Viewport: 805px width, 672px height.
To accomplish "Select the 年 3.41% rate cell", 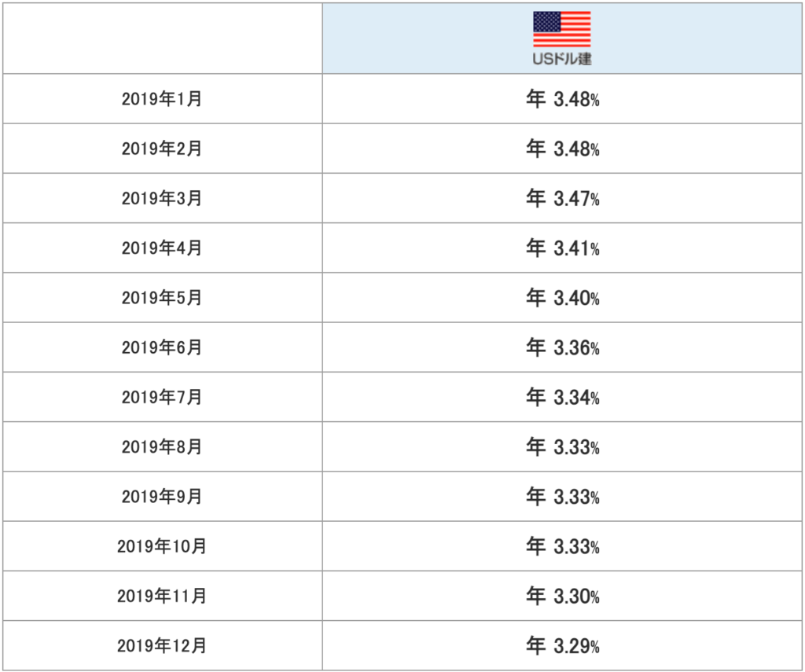I will point(563,248).
